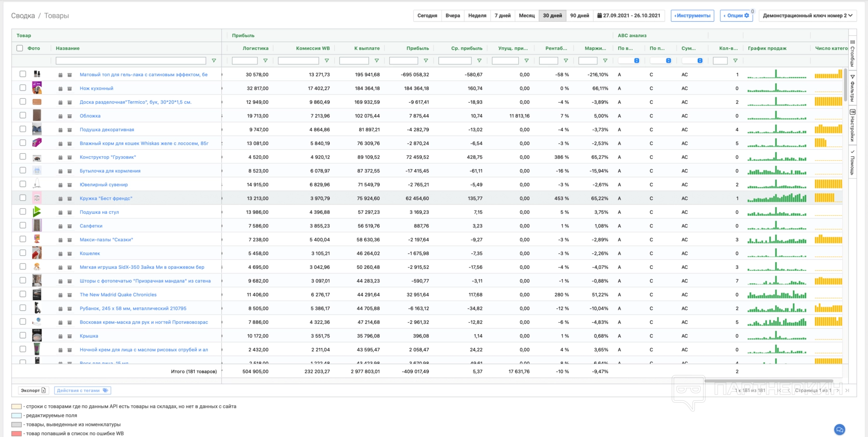This screenshot has height=437, width=868.
Task: Toggle the select-all checkbox in header
Action: point(20,48)
